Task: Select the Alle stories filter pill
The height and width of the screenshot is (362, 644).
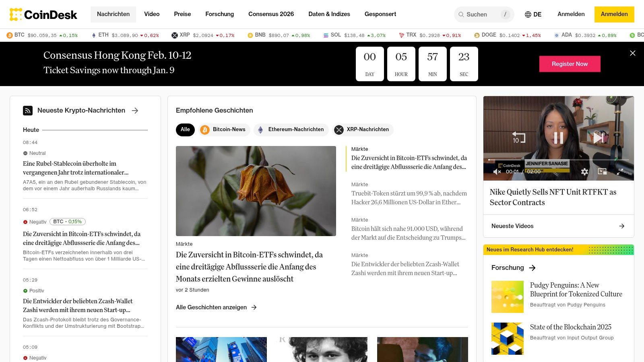Action: 185,130
